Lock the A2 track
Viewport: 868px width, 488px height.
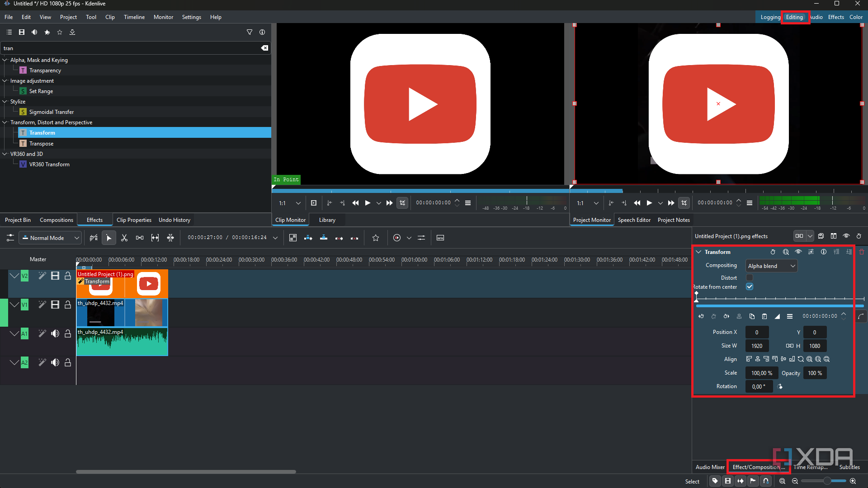click(x=68, y=362)
